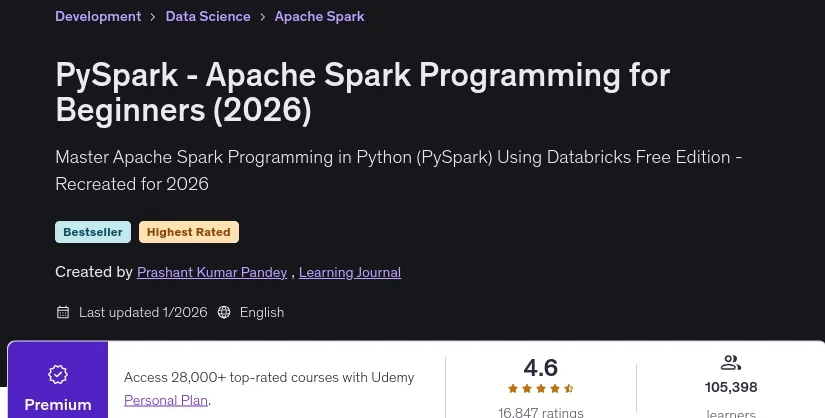The height and width of the screenshot is (418, 825).
Task: Click the chevron after Data Science breadcrumb
Action: (x=263, y=17)
